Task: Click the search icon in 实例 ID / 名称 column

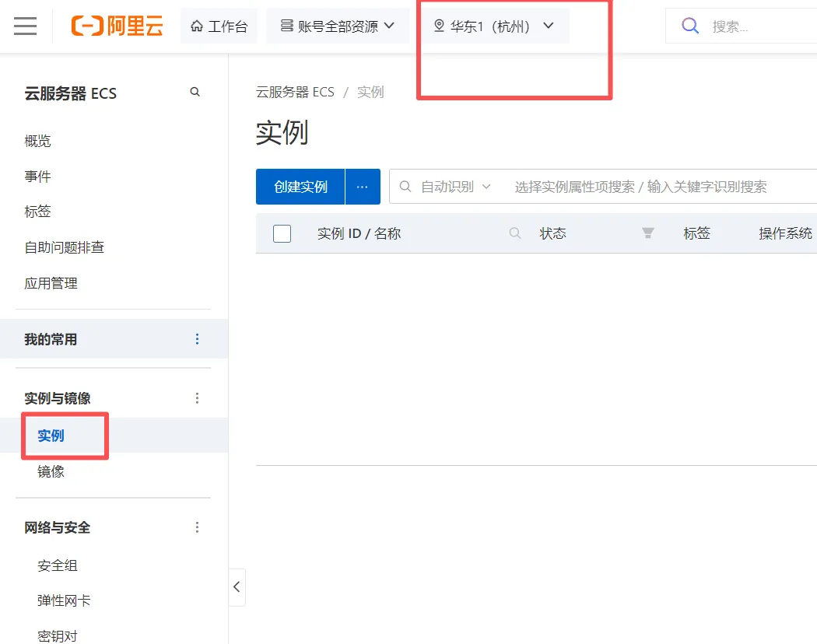Action: [515, 233]
